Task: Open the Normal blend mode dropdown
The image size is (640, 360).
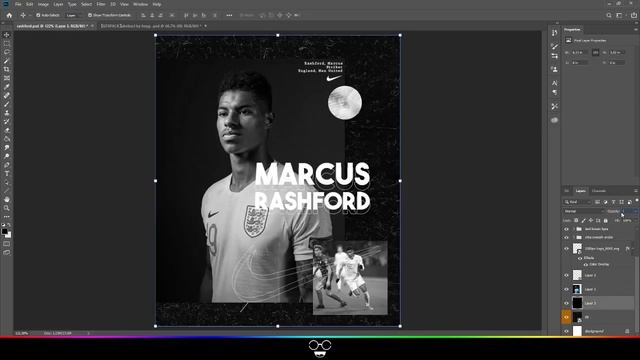Action: click(x=583, y=211)
